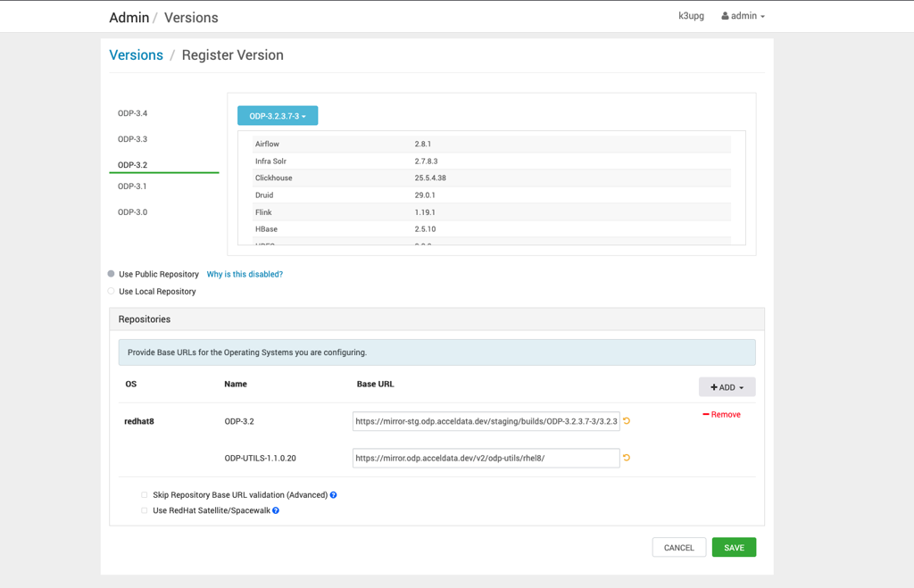Viewport: 914px width, 588px height.
Task: Click the Clickhouse service row
Action: 492,178
